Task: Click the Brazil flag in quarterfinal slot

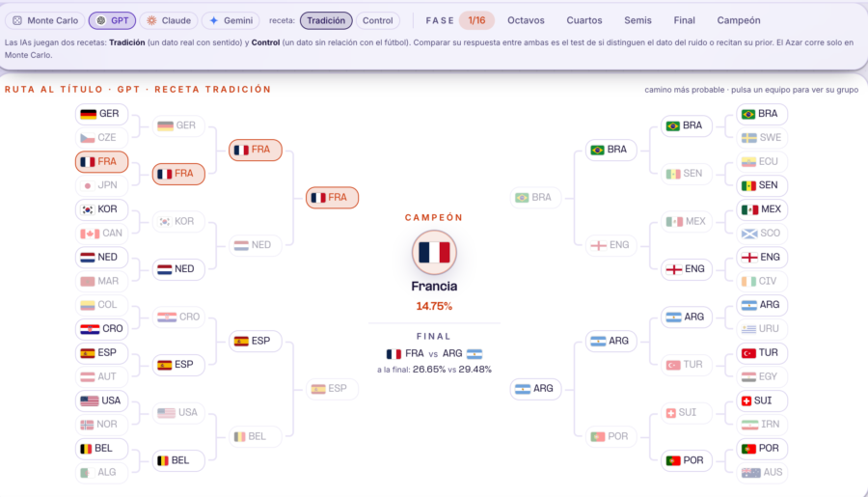Action: (597, 150)
